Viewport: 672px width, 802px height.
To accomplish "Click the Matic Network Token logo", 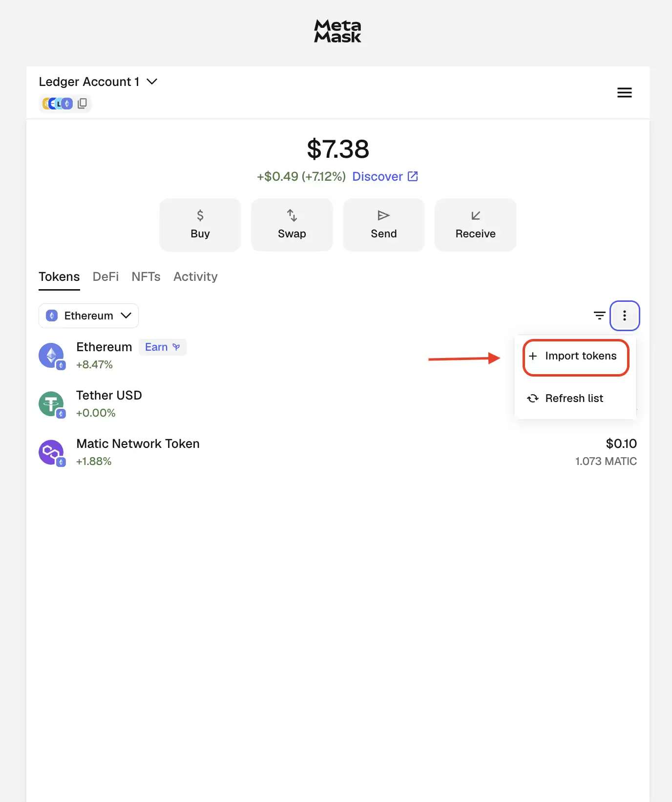I will click(52, 453).
